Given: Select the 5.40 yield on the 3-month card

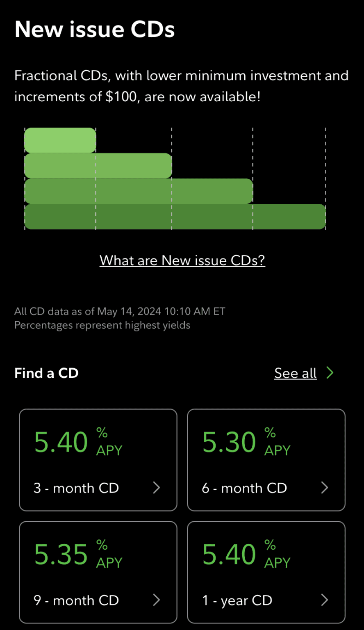Looking at the screenshot, I should [61, 442].
